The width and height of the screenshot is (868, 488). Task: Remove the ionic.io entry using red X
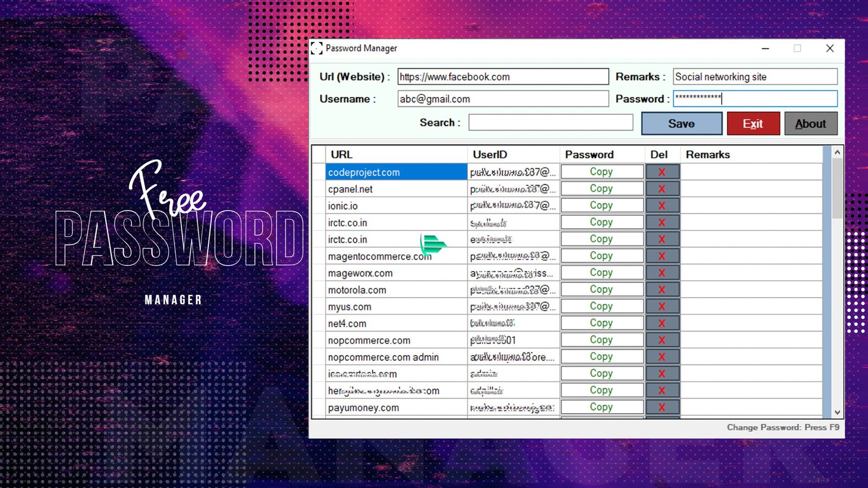(662, 206)
